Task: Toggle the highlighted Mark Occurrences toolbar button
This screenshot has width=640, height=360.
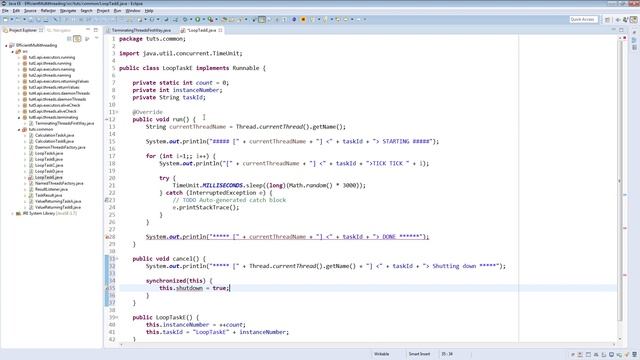Action: point(262,19)
